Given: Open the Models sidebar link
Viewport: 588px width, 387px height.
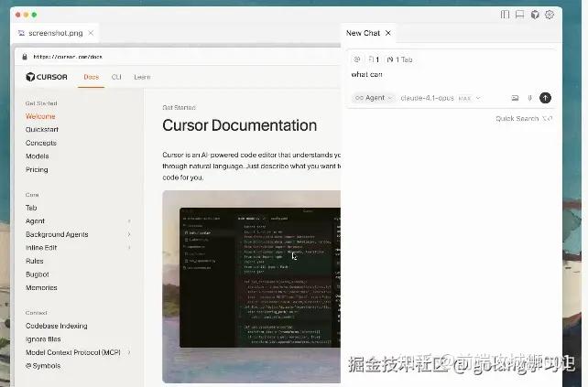Looking at the screenshot, I should 38,156.
